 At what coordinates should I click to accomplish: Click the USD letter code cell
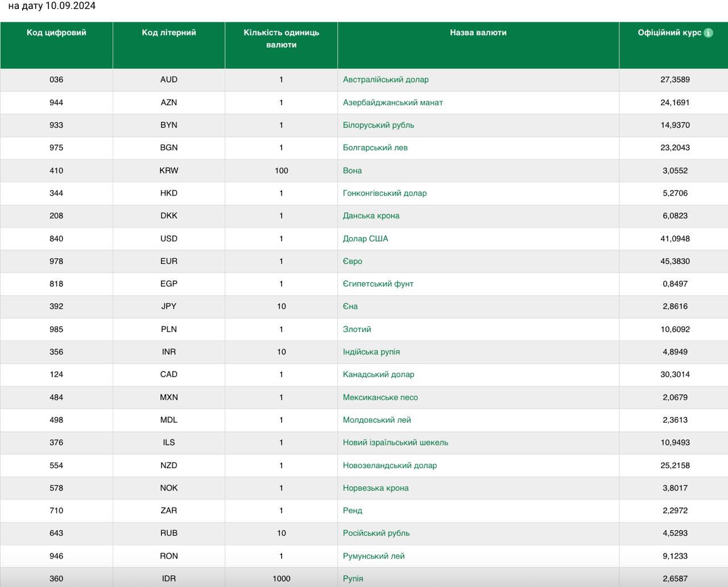[x=169, y=239]
